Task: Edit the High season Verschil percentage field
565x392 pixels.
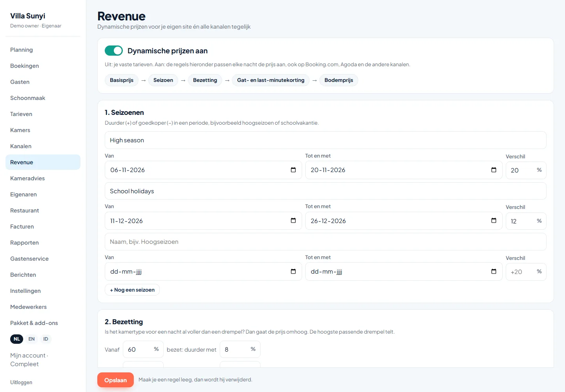Action: (x=526, y=170)
